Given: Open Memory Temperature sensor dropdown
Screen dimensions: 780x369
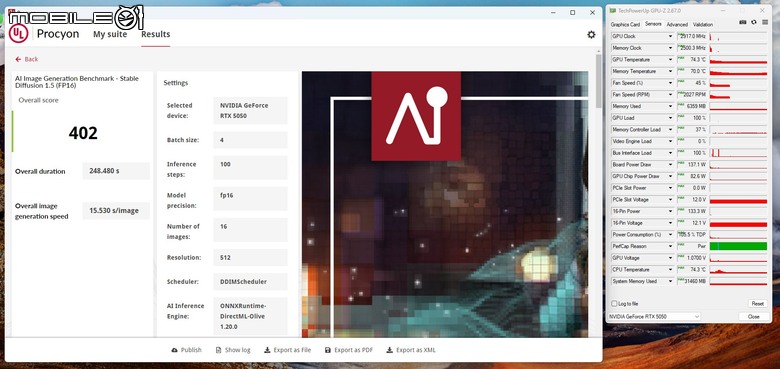Looking at the screenshot, I should click(x=671, y=72).
